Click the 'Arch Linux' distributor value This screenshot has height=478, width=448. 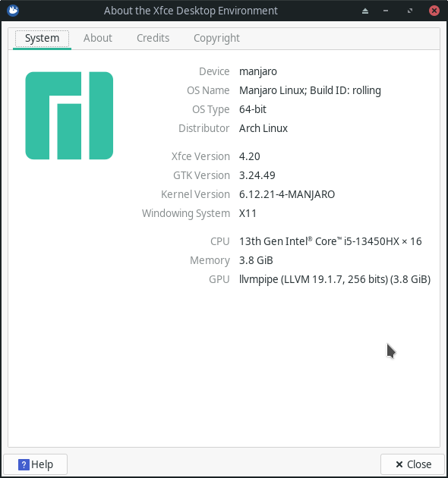[263, 128]
